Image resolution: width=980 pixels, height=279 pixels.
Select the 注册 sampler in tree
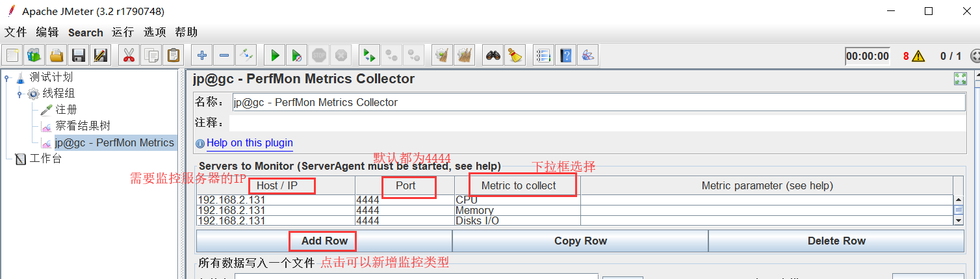[x=66, y=110]
